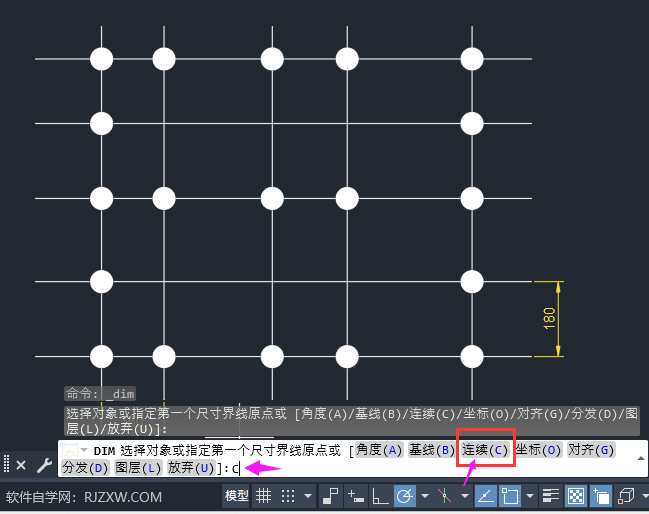Image resolution: width=649 pixels, height=514 pixels.
Task: Toggle object snap tracking icon
Action: 486,495
